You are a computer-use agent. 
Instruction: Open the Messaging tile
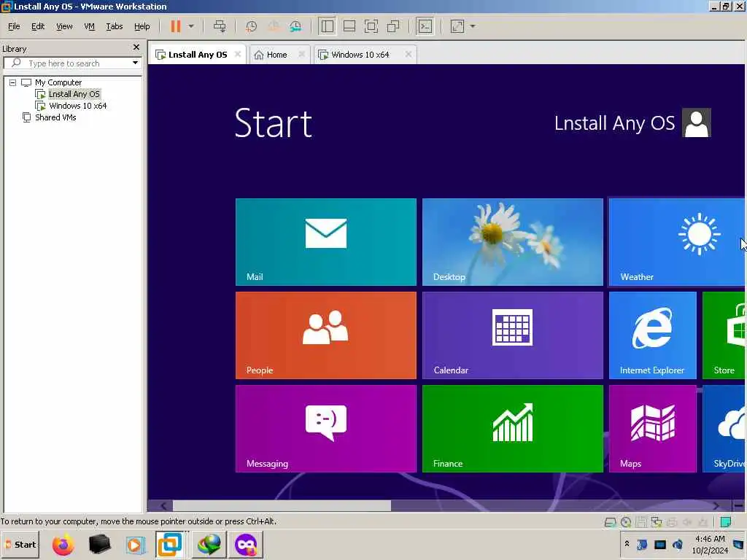[x=326, y=429]
